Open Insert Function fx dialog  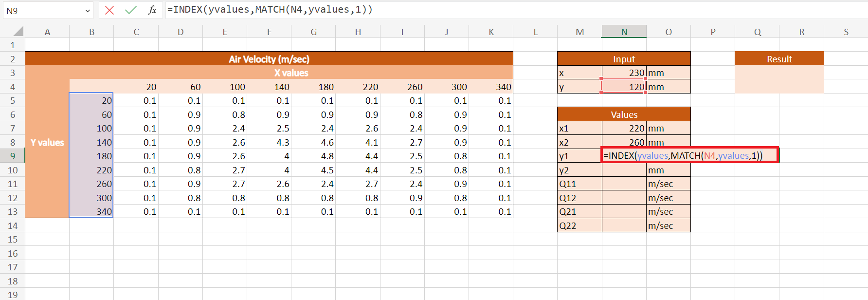[x=152, y=10]
